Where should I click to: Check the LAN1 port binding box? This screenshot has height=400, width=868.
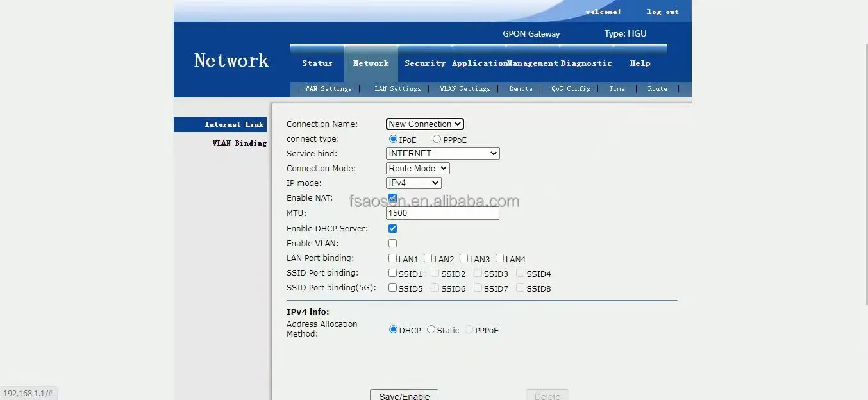click(392, 258)
